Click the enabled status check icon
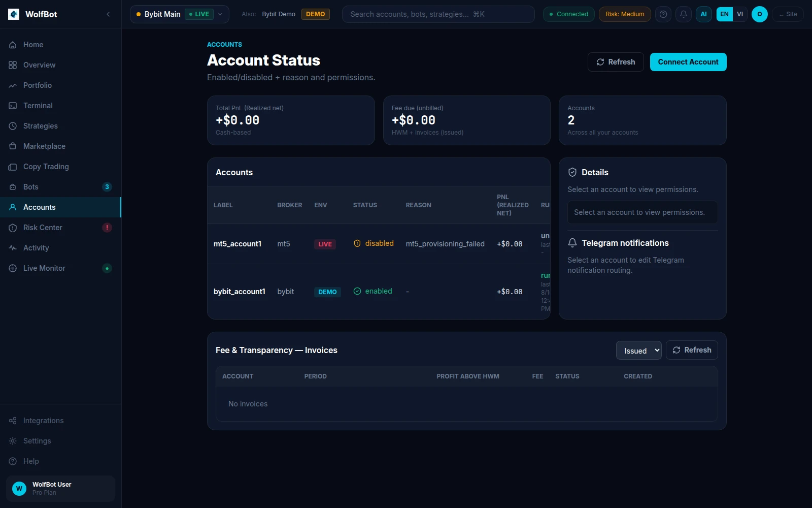The height and width of the screenshot is (508, 812). [x=357, y=291]
